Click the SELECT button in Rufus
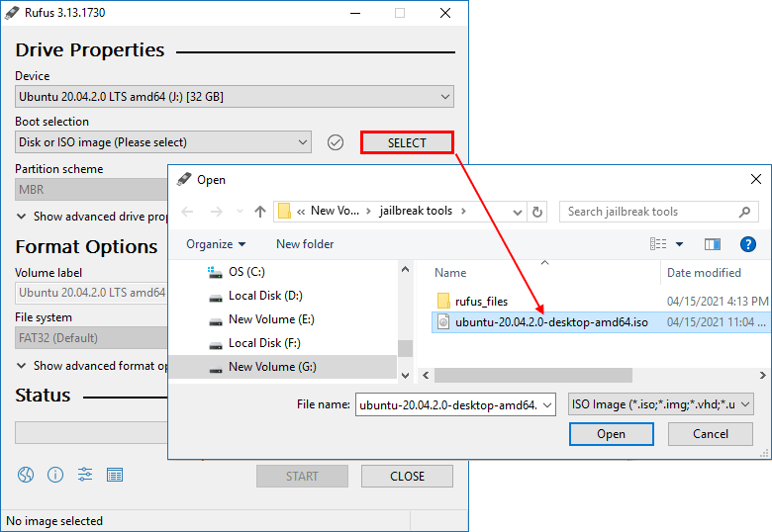Screen dimensions: 772x532 407,142
